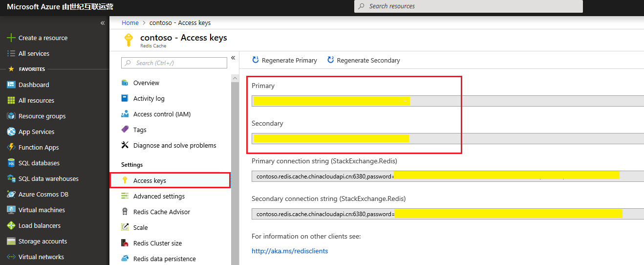644x265 pixels.
Task: Collapse the resource menu panel
Action: pos(233,58)
